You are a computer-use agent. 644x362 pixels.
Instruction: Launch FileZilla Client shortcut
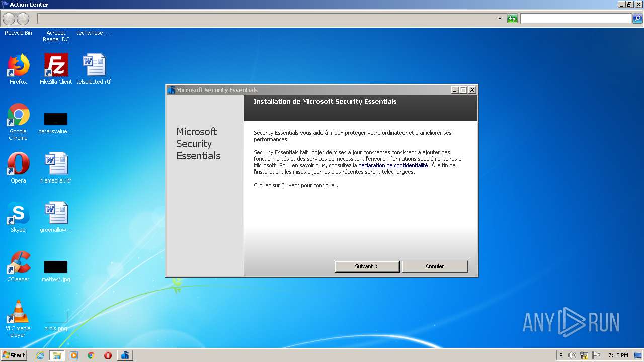pos(56,69)
